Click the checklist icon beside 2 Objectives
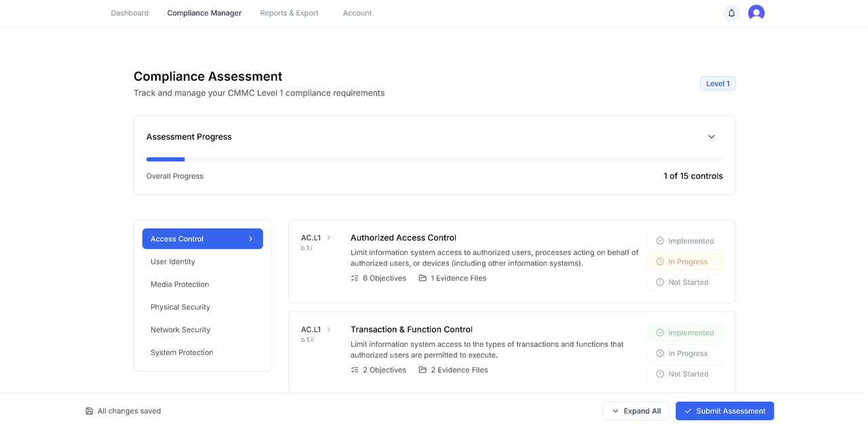Screen dimensions: 868x427 [x=355, y=370]
